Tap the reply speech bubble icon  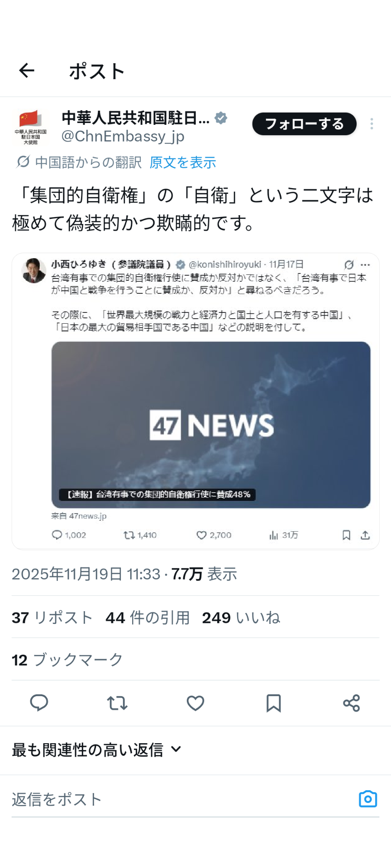coord(39,703)
